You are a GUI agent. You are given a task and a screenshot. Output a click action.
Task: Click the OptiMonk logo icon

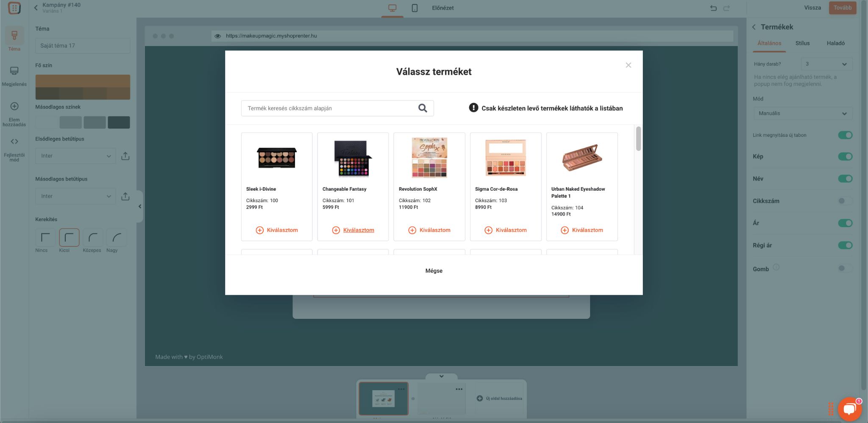pyautogui.click(x=14, y=8)
